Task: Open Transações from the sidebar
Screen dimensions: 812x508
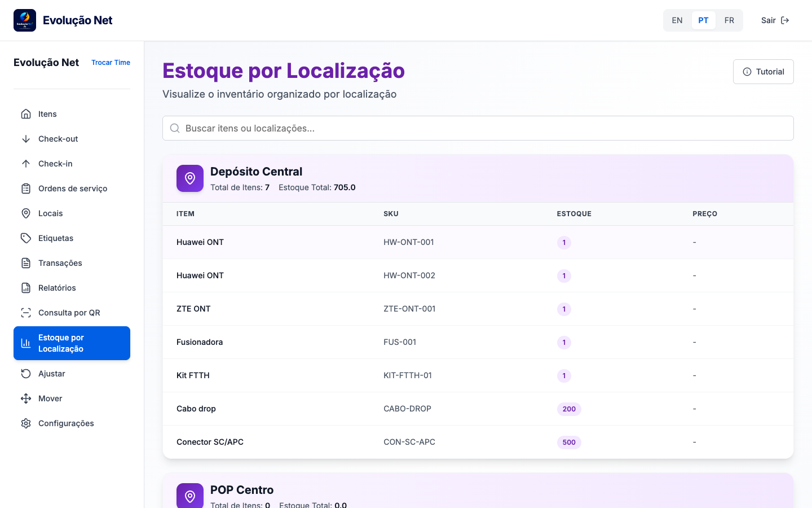Action: pyautogui.click(x=72, y=263)
